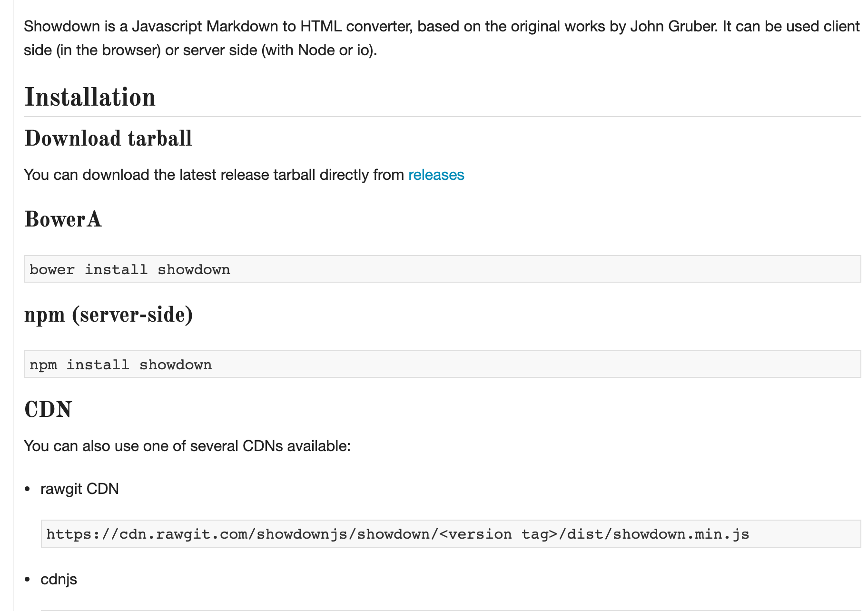
Task: Click the rawgit CDN list item
Action: (79, 489)
